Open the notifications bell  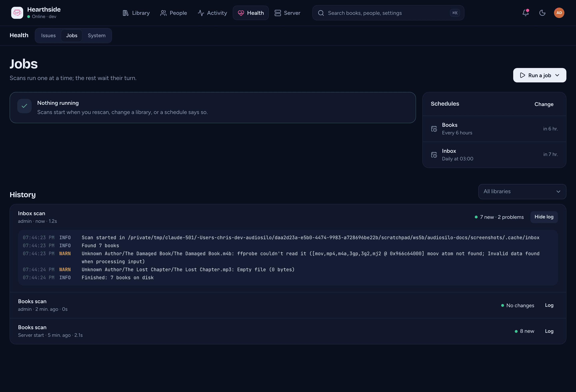(x=525, y=13)
